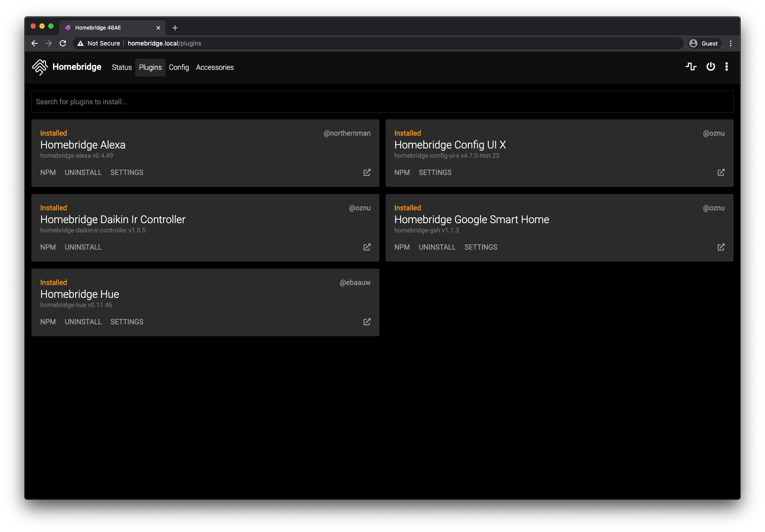Click Installed label on Homebridge Alexa card

[54, 133]
